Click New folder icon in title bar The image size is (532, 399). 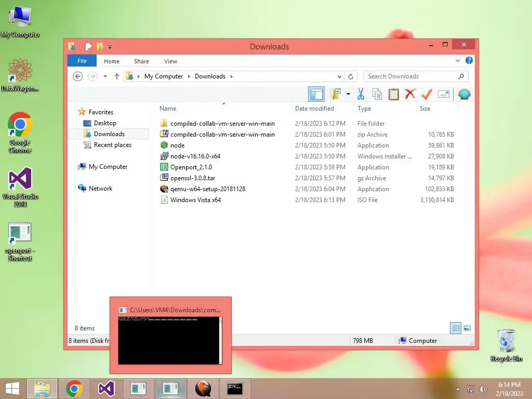click(x=100, y=46)
